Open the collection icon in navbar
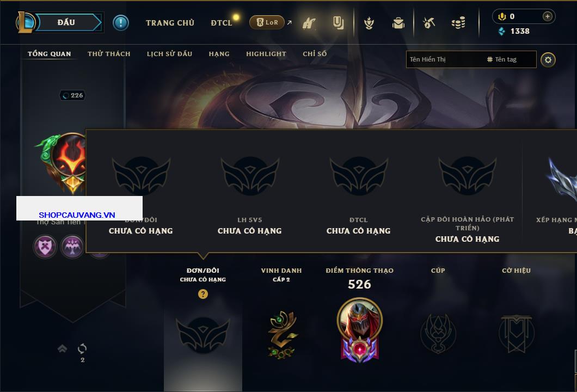Image resolution: width=577 pixels, height=392 pixels. [x=338, y=23]
